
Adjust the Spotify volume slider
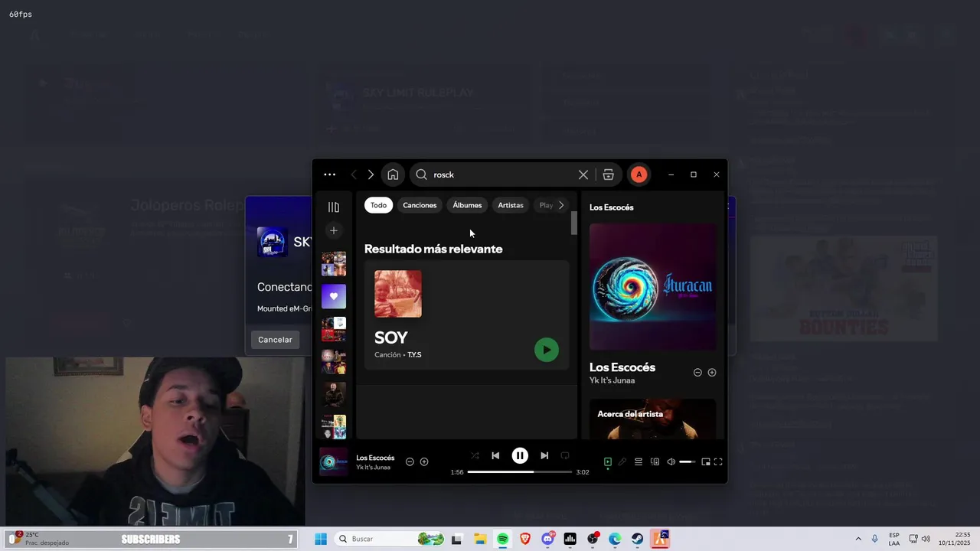[x=688, y=461]
